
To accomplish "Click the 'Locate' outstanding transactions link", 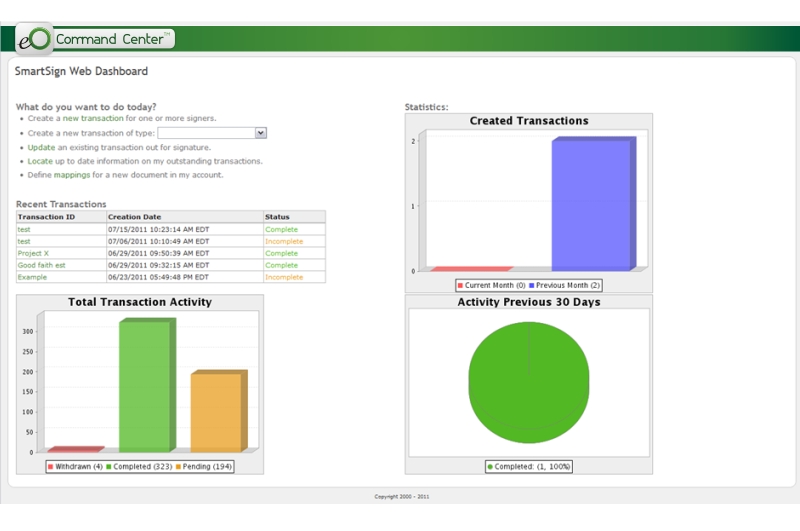I will click(40, 161).
